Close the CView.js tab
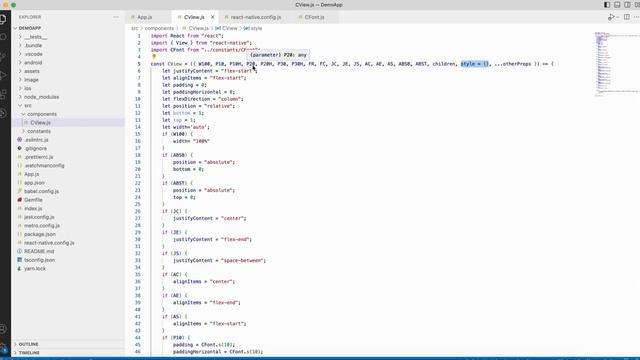Screen dimensions: 640x360 213,17
